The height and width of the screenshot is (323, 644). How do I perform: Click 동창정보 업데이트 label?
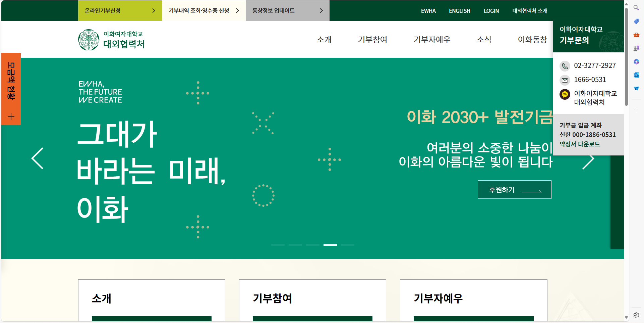point(274,11)
